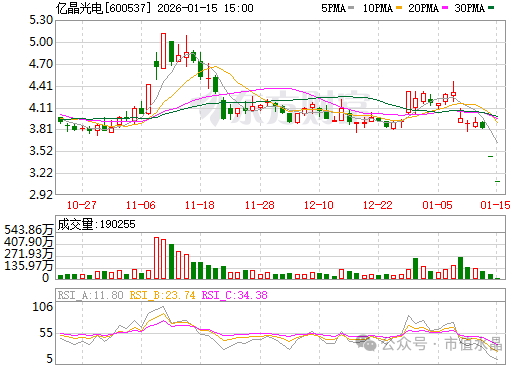Click the 271.93万 volume axis label

tap(29, 254)
